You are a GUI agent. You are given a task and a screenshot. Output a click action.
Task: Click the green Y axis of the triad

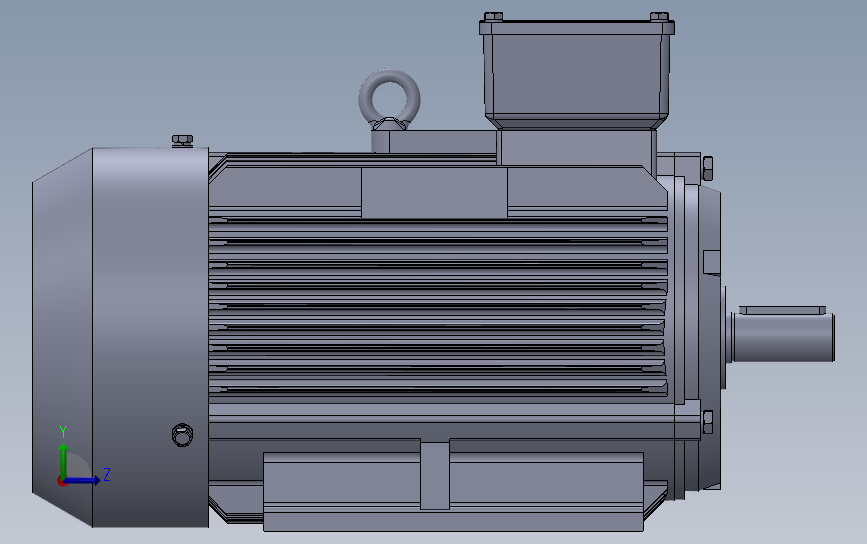[x=63, y=460]
